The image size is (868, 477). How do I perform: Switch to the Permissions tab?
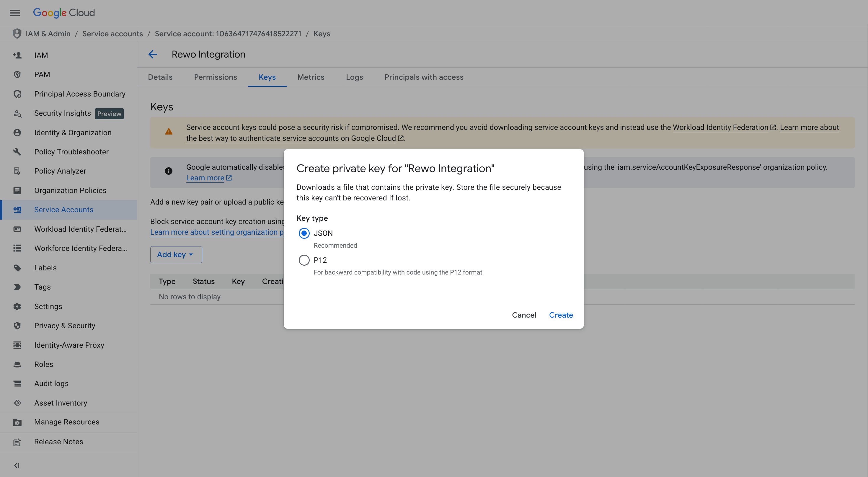click(x=215, y=77)
